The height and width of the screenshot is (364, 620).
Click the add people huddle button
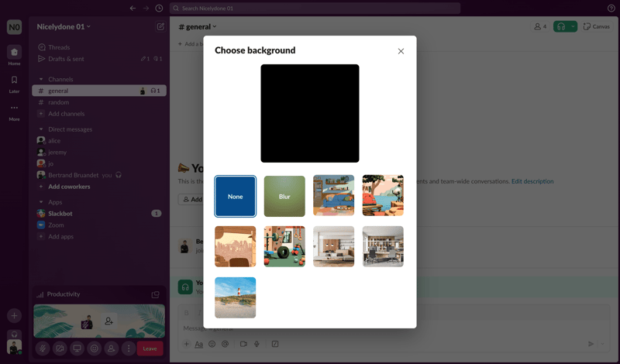(112, 349)
